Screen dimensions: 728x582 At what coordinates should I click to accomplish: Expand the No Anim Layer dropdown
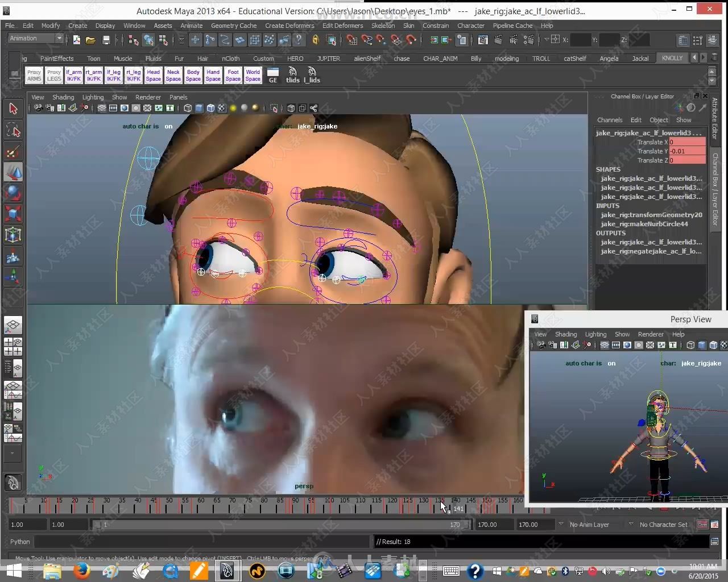(561, 524)
